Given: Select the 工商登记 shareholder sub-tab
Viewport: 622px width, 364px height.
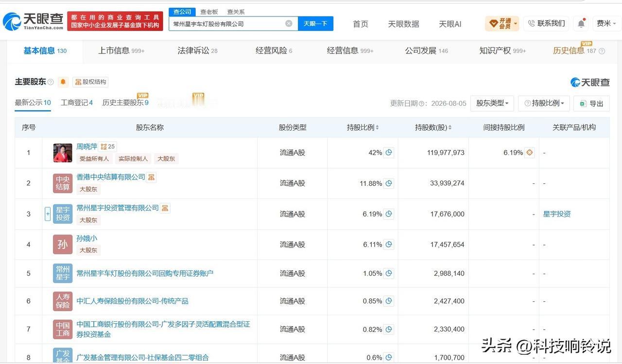Looking at the screenshot, I should (77, 103).
